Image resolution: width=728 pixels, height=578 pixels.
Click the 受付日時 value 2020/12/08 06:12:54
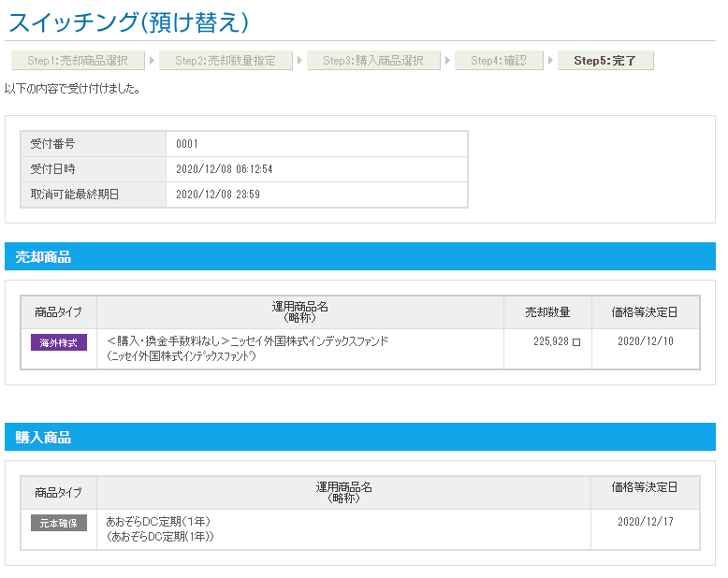point(225,169)
